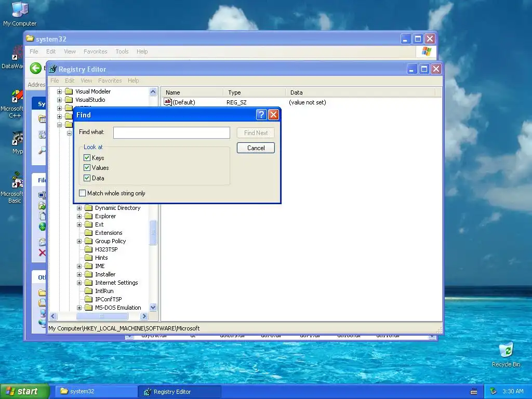This screenshot has height=399, width=532.
Task: Select the H323TSP folder icon
Action: 88,249
